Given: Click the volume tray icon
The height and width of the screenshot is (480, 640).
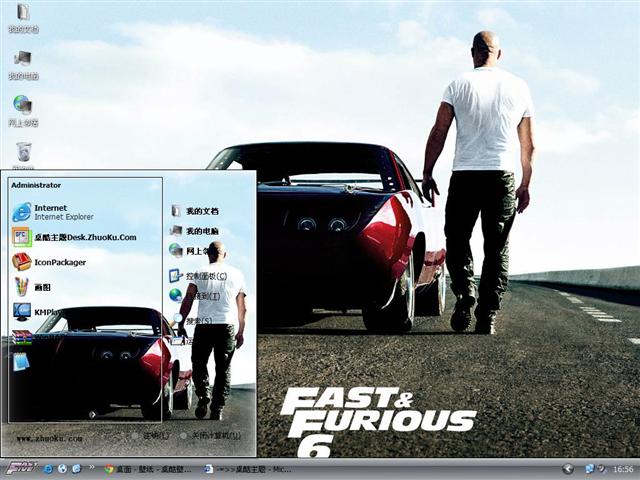Looking at the screenshot, I should point(601,468).
